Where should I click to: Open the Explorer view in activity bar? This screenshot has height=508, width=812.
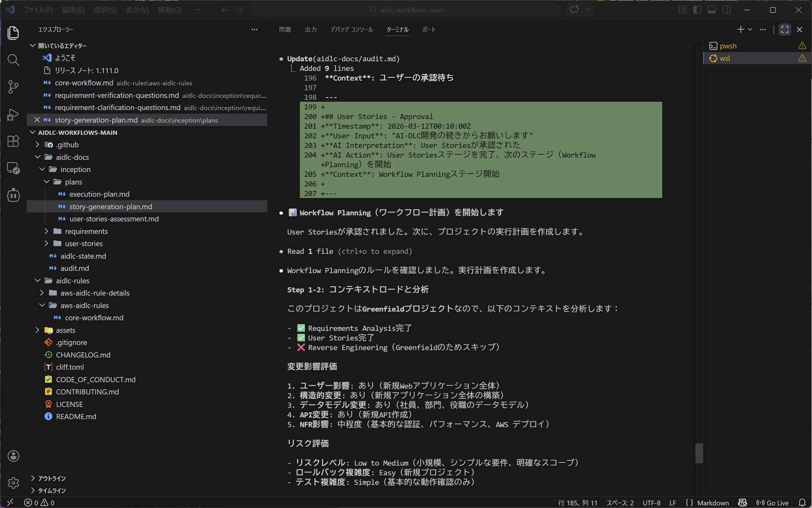pos(13,33)
